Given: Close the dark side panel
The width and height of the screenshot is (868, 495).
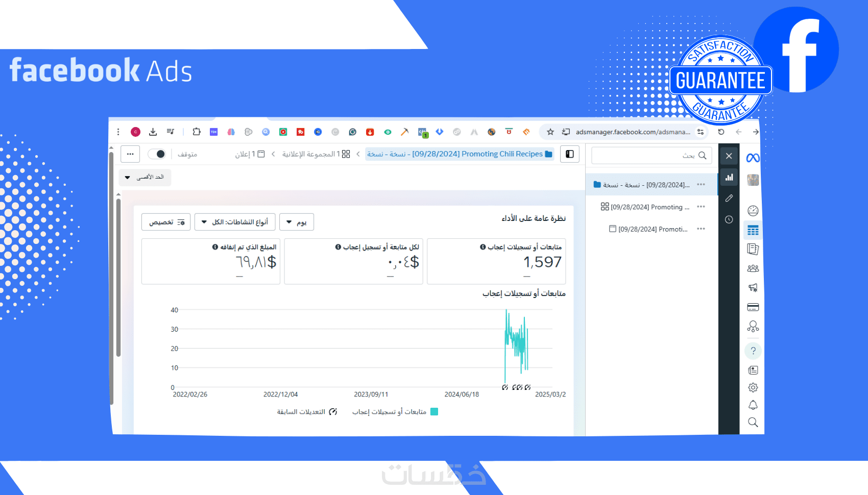Looking at the screenshot, I should (x=729, y=156).
